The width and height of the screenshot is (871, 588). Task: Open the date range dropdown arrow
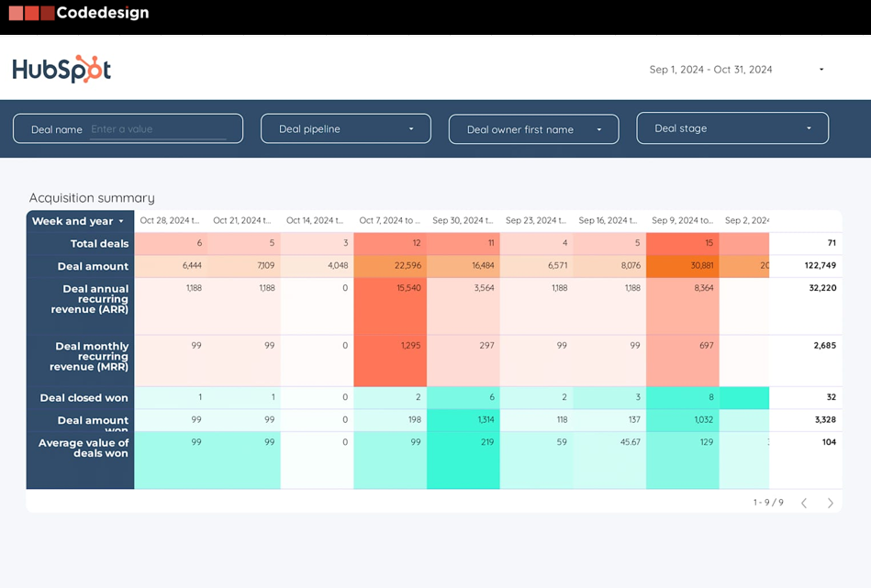coord(821,70)
